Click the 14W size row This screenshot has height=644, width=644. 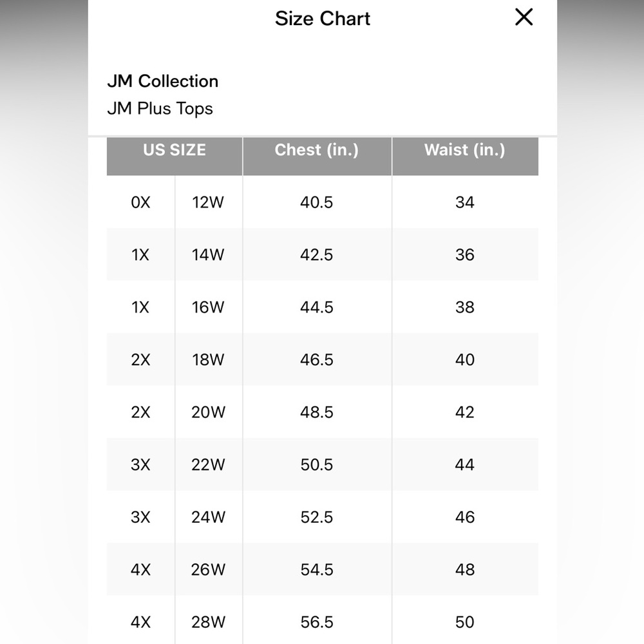coord(208,255)
